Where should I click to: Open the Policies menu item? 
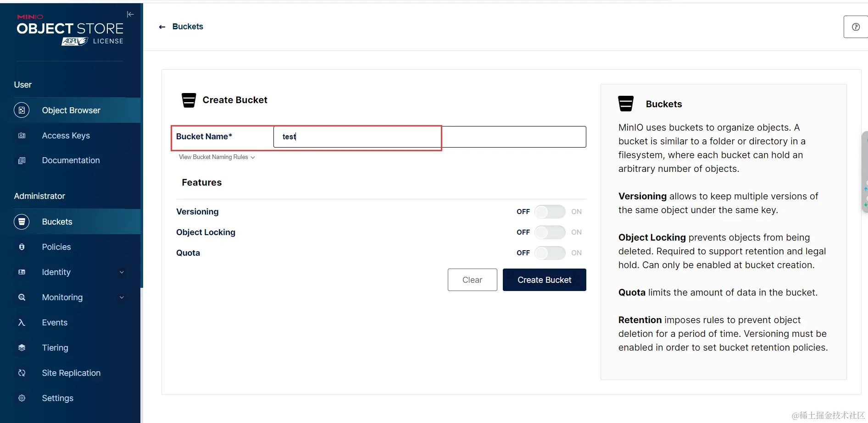click(x=56, y=247)
